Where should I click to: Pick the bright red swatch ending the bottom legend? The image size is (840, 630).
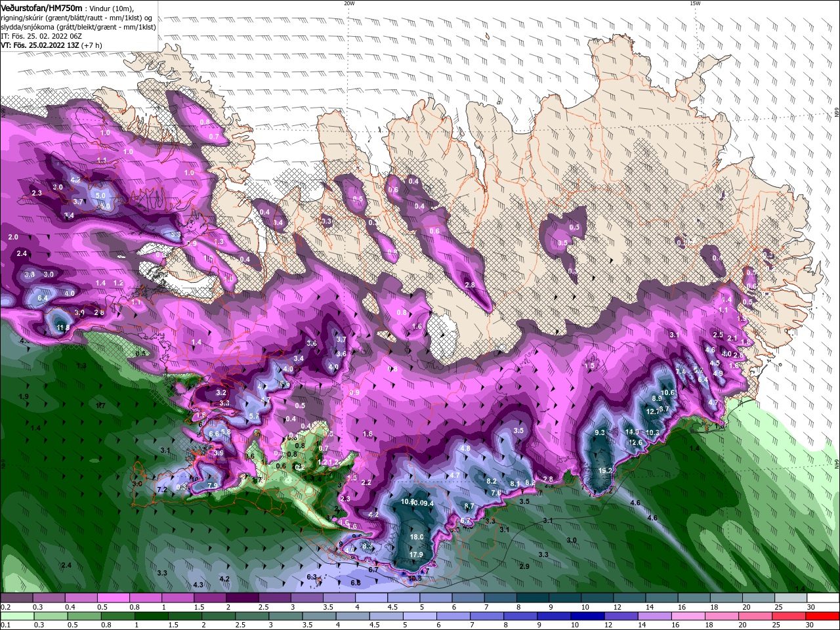pos(824,616)
